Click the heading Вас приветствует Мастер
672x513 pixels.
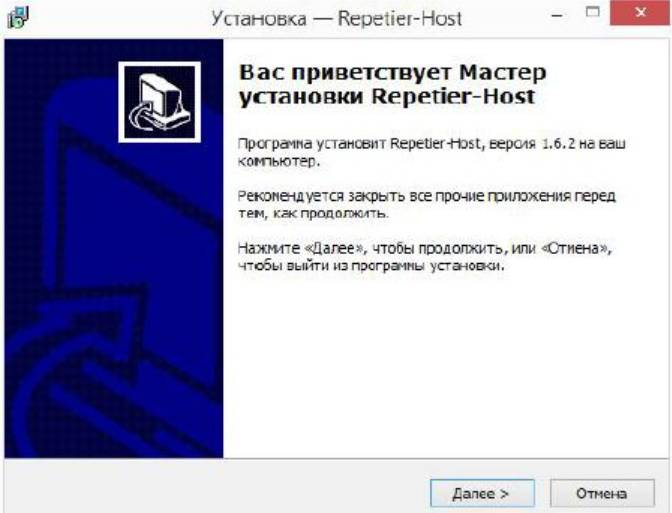click(392, 72)
